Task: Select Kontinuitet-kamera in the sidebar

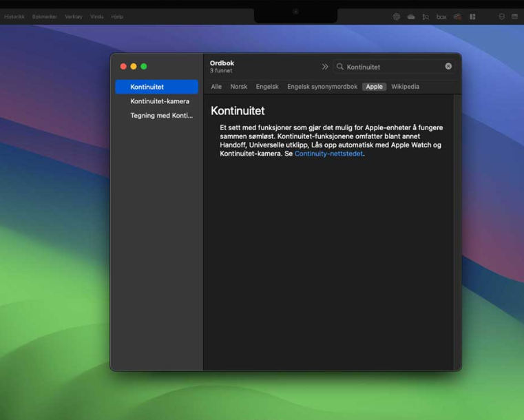Action: (x=160, y=101)
